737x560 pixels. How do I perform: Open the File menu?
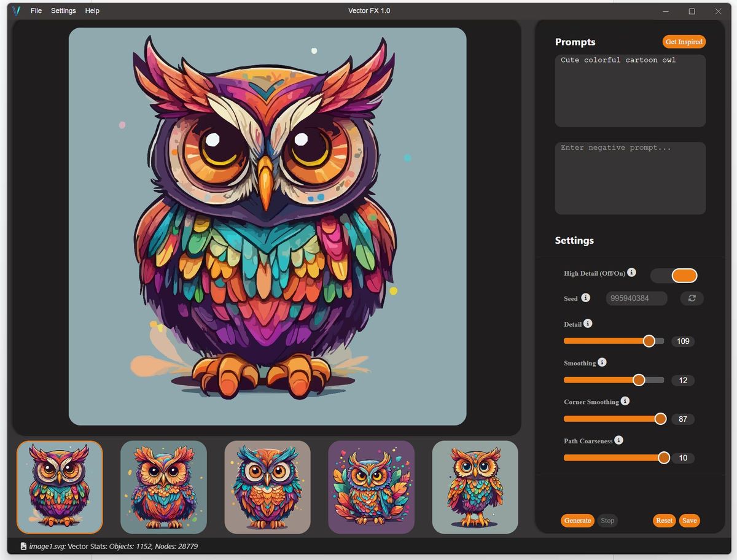pyautogui.click(x=36, y=10)
